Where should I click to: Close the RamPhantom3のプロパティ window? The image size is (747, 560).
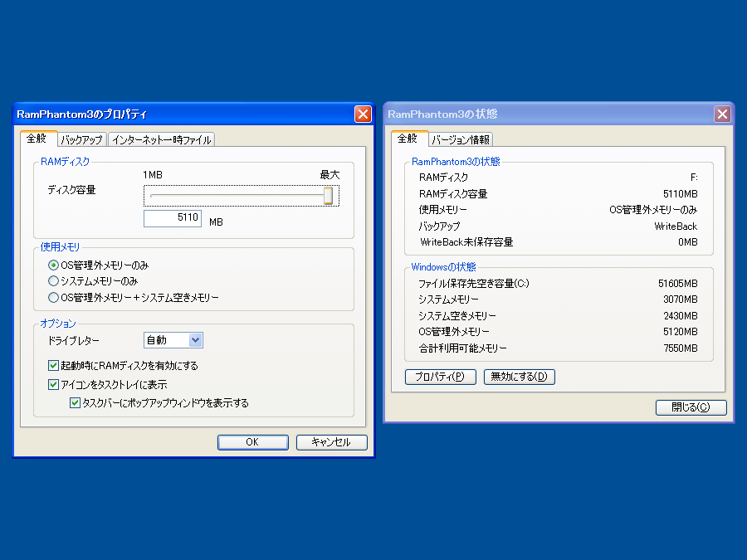pyautogui.click(x=363, y=114)
